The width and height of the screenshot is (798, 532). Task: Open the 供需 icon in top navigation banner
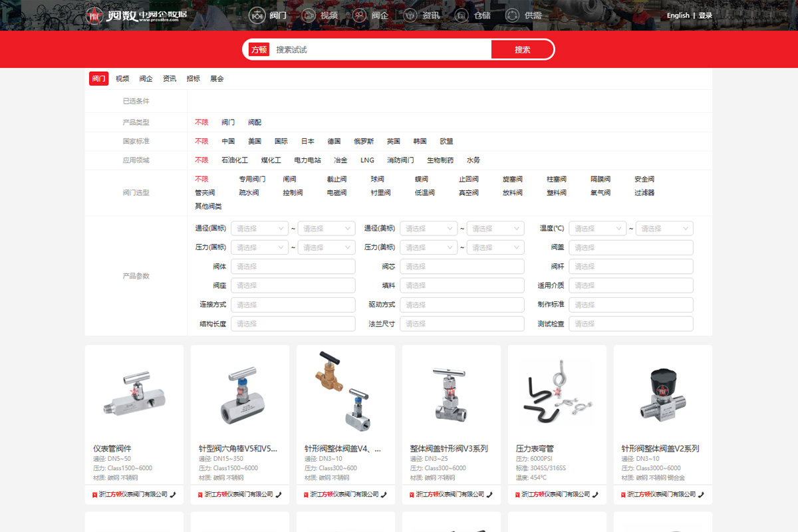pos(512,15)
